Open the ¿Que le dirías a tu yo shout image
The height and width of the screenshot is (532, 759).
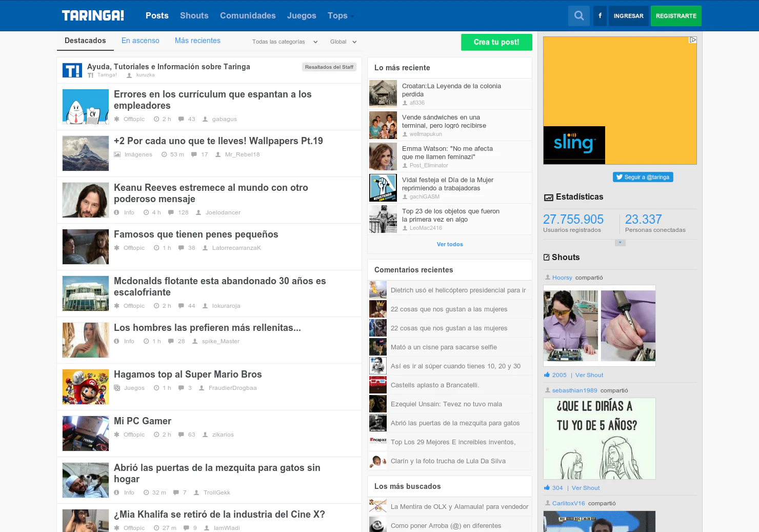coord(600,439)
